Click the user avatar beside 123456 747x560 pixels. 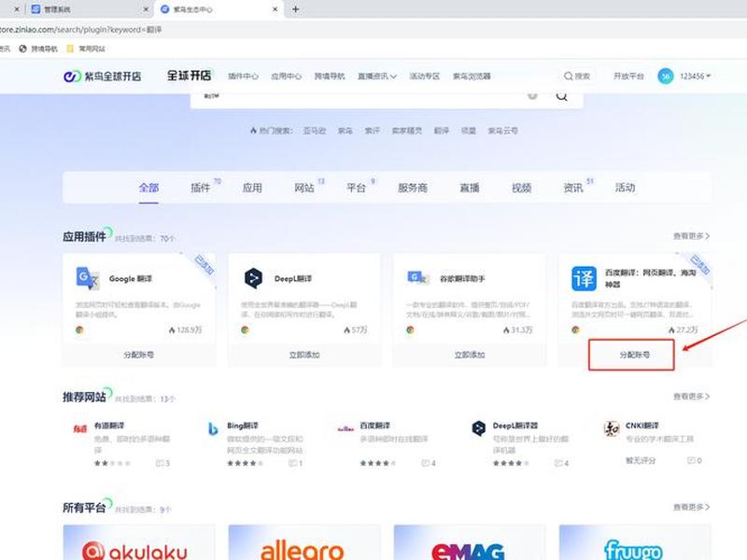click(666, 77)
